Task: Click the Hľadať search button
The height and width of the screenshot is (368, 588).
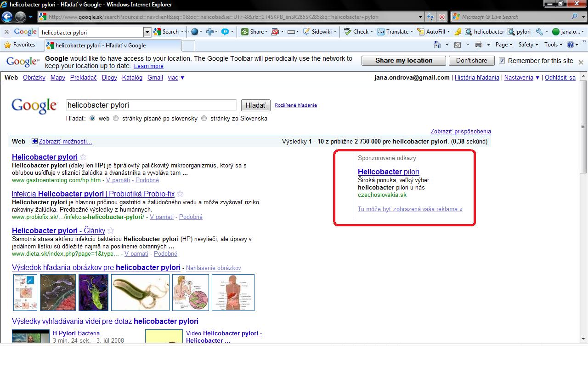Action: [x=256, y=105]
